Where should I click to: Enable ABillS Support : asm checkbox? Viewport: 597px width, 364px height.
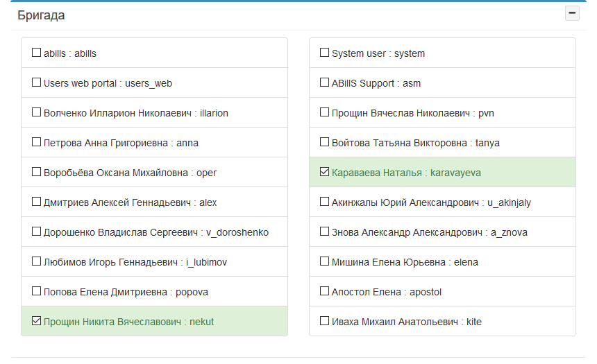[324, 82]
